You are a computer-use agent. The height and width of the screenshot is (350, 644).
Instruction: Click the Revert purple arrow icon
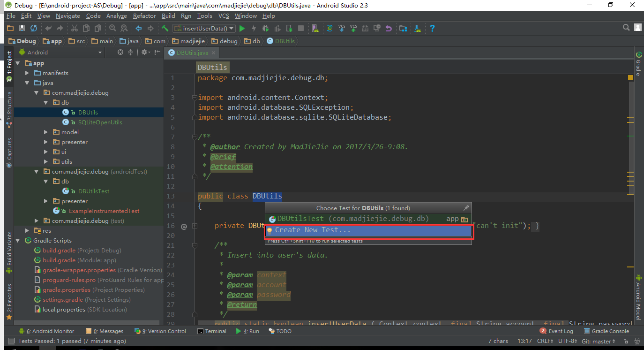pyautogui.click(x=389, y=28)
